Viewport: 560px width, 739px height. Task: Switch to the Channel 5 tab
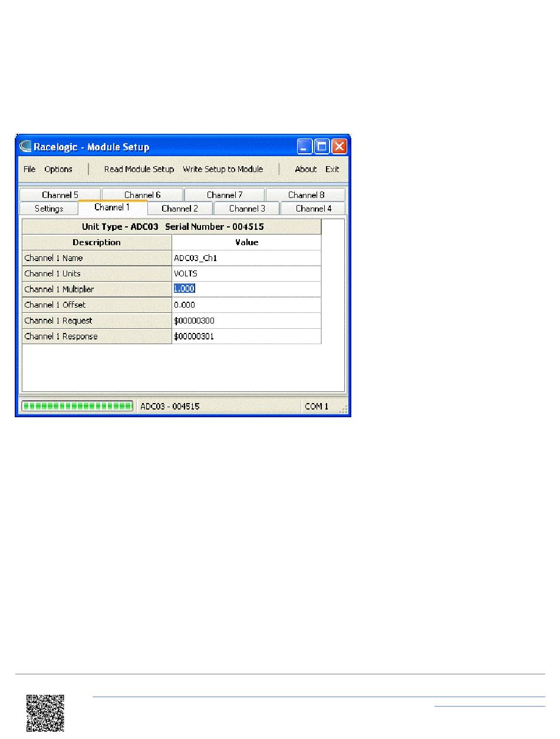60,195
